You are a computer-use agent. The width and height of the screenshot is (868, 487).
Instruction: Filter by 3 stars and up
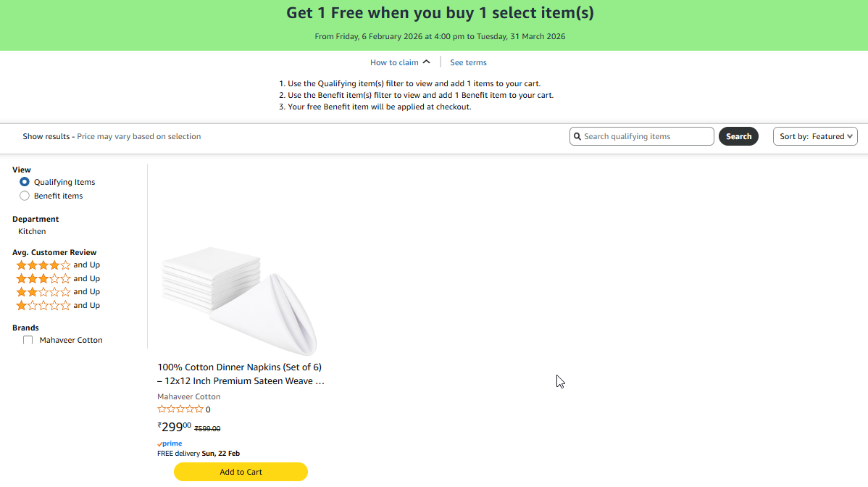[x=58, y=278]
